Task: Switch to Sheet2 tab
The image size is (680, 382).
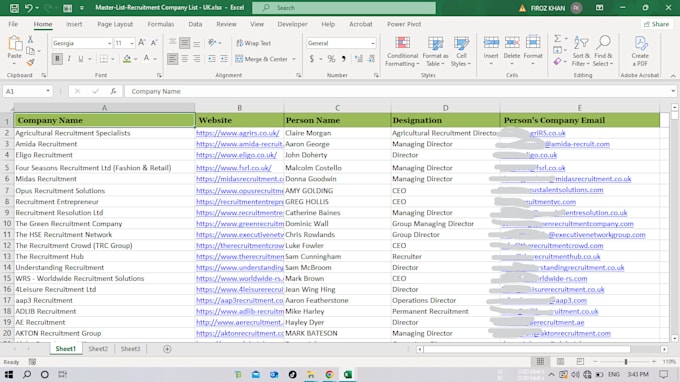Action: pos(98,349)
